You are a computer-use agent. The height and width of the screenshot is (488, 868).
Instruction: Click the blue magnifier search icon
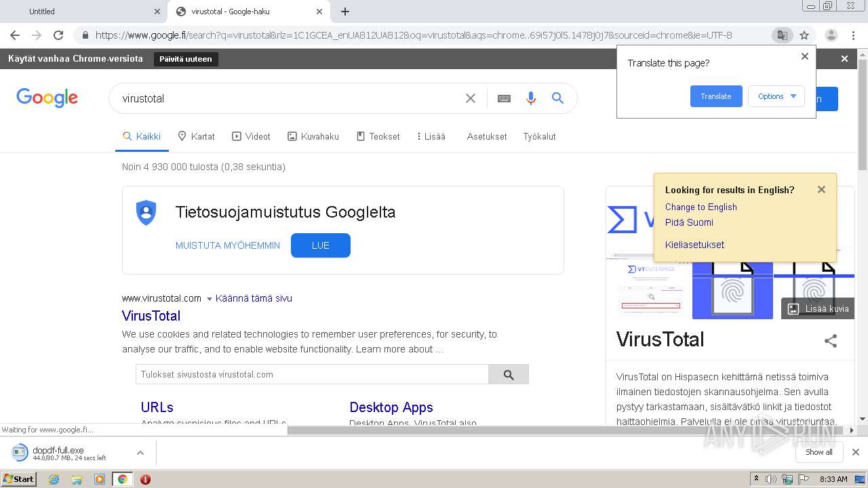(557, 98)
